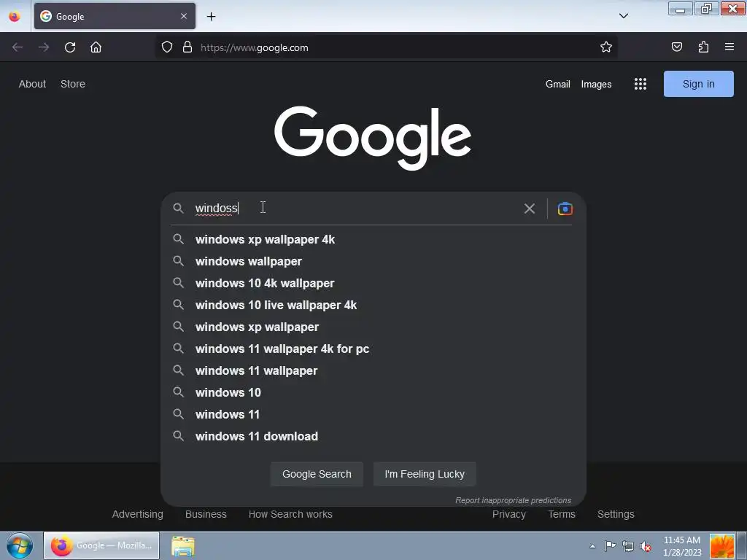Open the extensions puzzle icon
This screenshot has width=747, height=560.
pyautogui.click(x=703, y=47)
